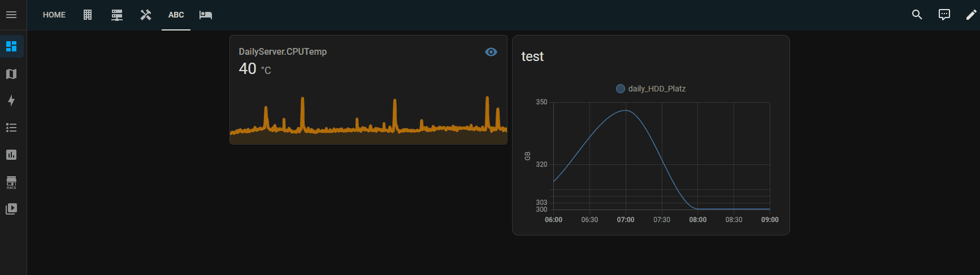The image size is (980, 275).
Task: Click the 09:00 x-axis label
Action: coord(770,220)
